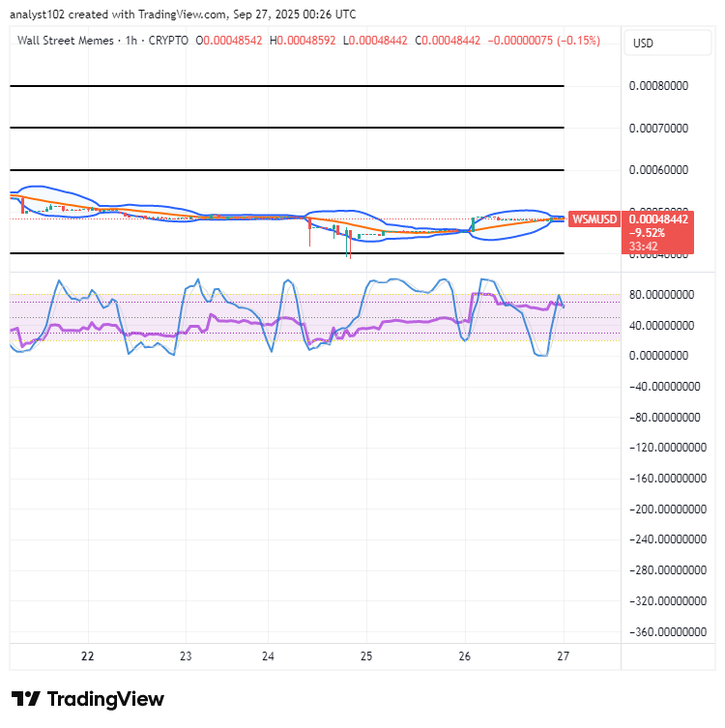The image size is (725, 728).
Task: Click the low value L0.00048442
Action: click(x=375, y=41)
